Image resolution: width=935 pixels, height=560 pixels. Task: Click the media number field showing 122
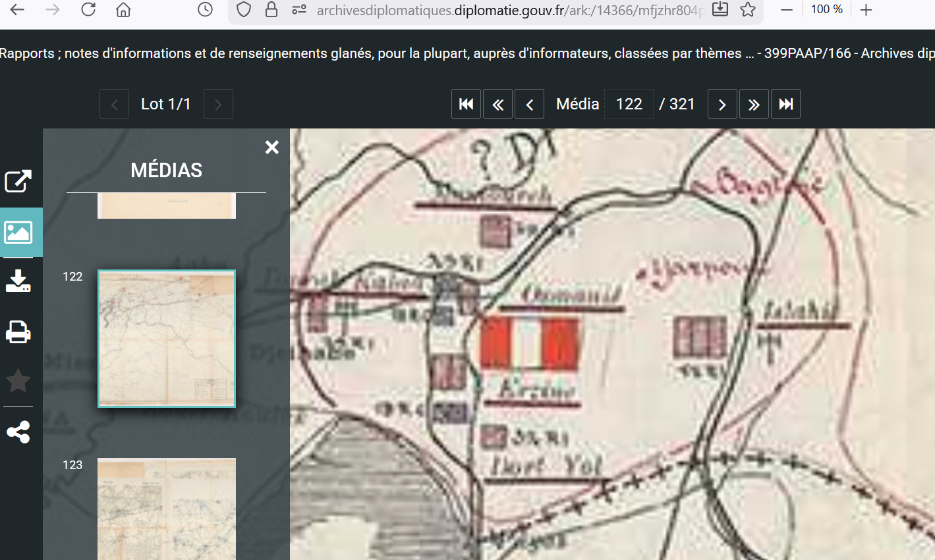tap(629, 104)
